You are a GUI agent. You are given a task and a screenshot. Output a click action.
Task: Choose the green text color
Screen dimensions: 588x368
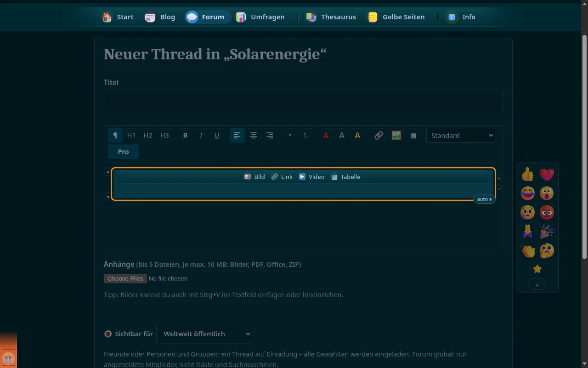(342, 135)
